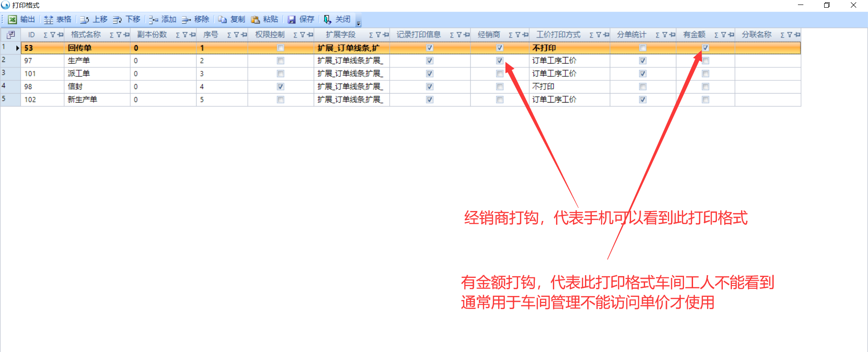868x352 pixels.
Task: Click the grid select-all corner button
Action: (x=11, y=35)
